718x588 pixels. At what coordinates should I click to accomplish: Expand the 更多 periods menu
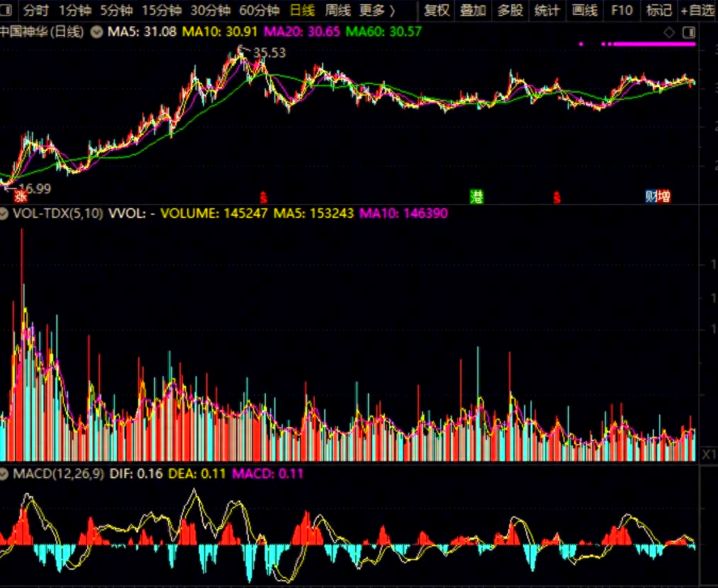coord(377,10)
